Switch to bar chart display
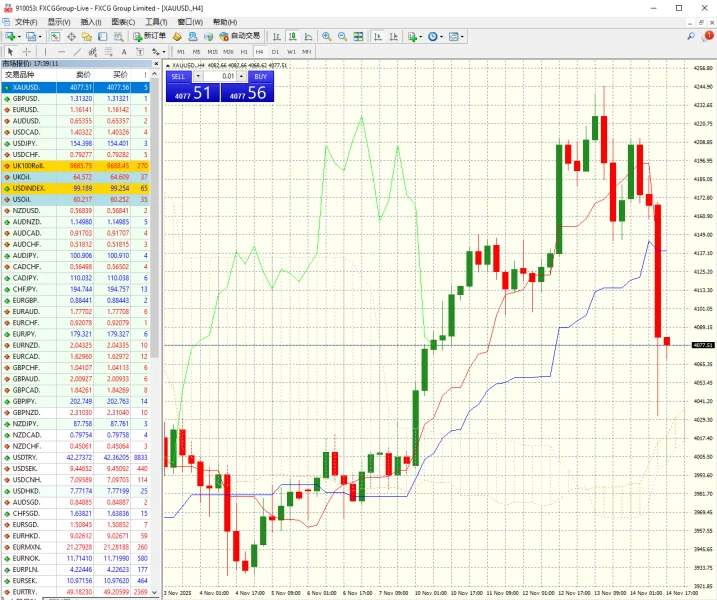Viewport: 717px width, 600px height. (277, 37)
